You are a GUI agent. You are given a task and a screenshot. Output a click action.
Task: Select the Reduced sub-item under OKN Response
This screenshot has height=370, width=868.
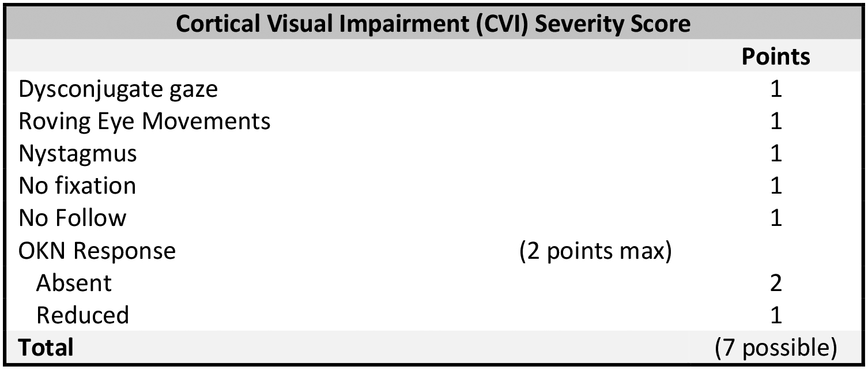pyautogui.click(x=82, y=316)
